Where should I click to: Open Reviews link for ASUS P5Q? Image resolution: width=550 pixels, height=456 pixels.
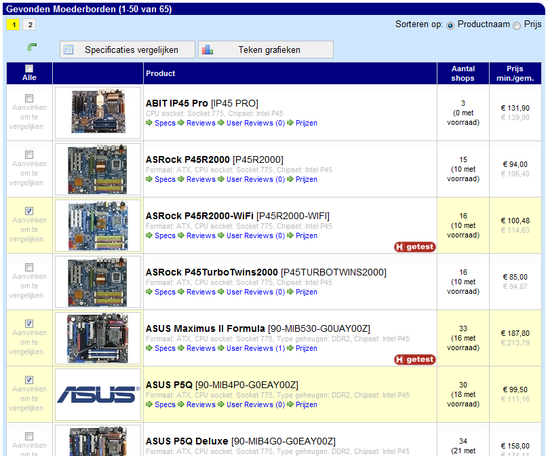click(x=201, y=404)
